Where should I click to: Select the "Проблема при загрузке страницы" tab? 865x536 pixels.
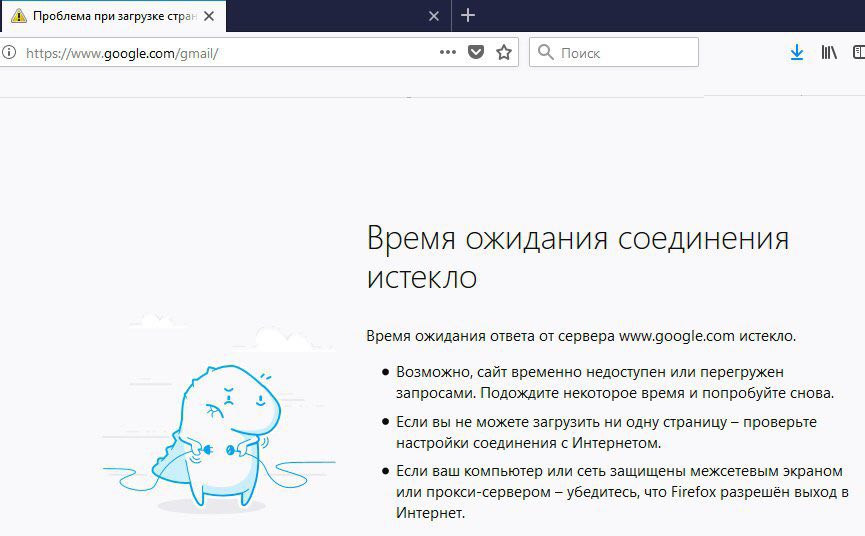point(113,16)
